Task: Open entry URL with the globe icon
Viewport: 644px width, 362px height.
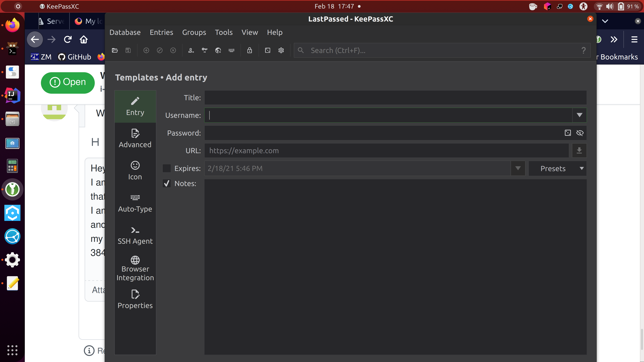Action: point(218,50)
